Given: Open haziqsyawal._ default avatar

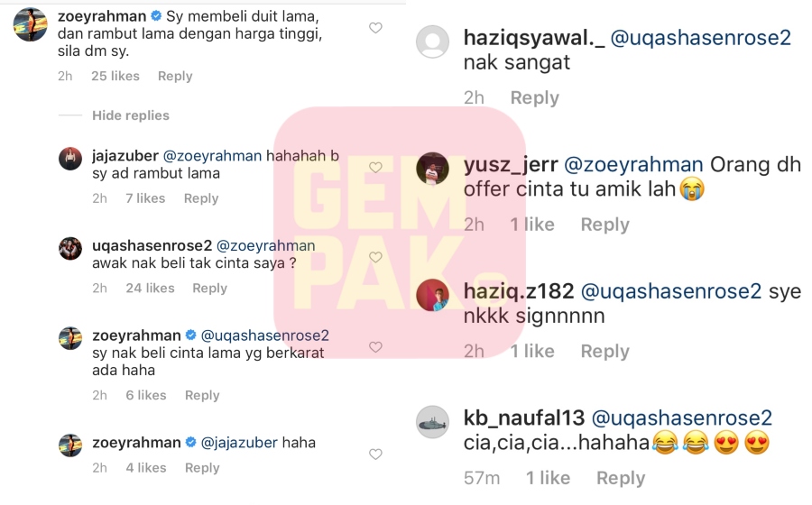Looking at the screenshot, I should pos(432,41).
